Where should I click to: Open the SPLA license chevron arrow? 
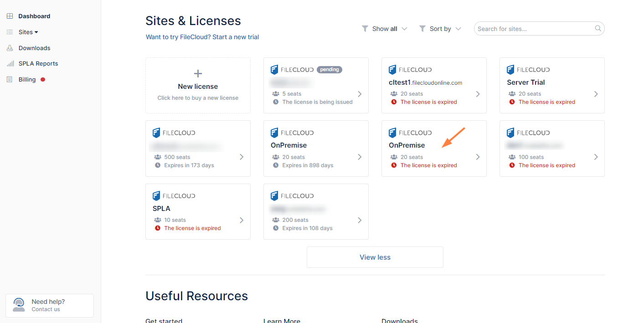pos(242,220)
